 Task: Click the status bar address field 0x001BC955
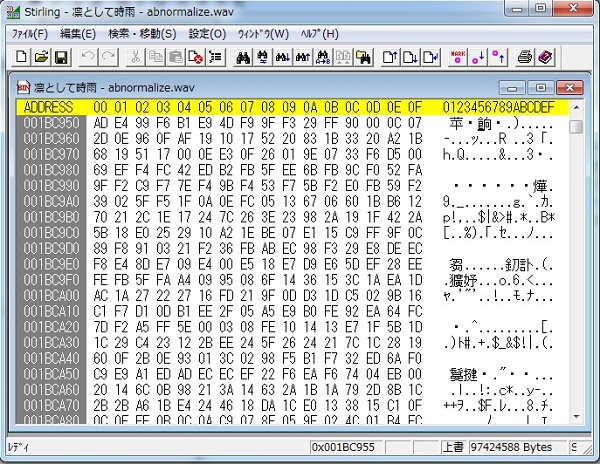[357, 445]
